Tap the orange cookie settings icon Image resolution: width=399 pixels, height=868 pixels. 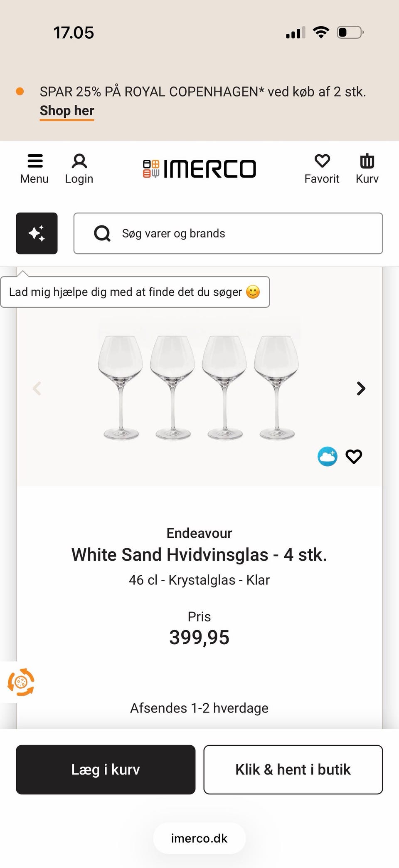(x=21, y=682)
